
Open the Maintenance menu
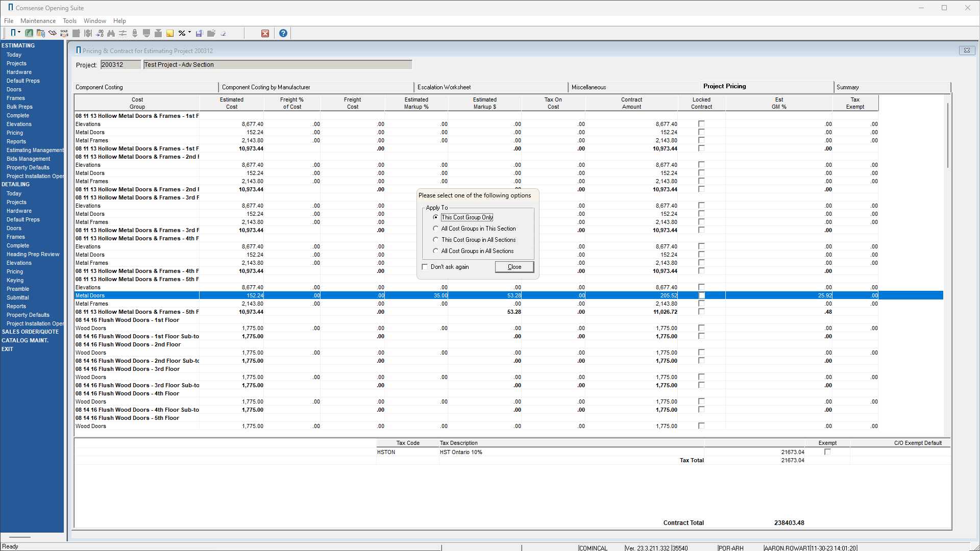coord(38,21)
